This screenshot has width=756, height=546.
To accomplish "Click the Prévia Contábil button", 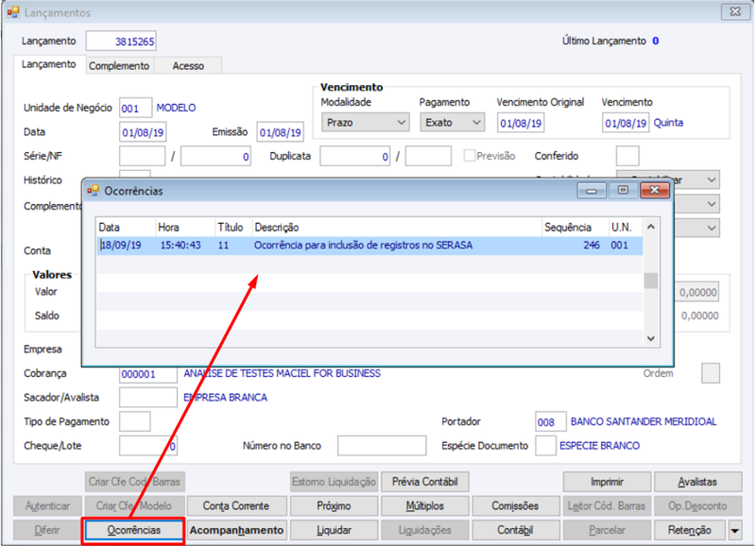I will tap(424, 482).
